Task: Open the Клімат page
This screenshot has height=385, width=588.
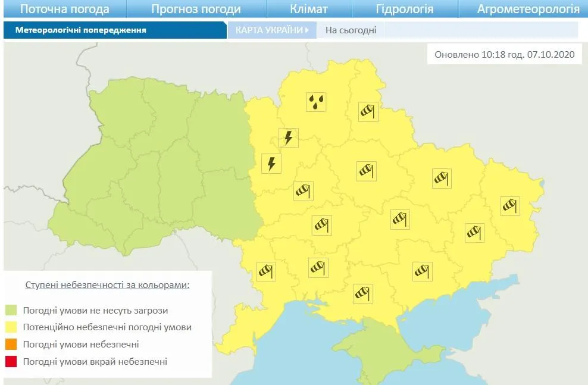Action: point(310,8)
